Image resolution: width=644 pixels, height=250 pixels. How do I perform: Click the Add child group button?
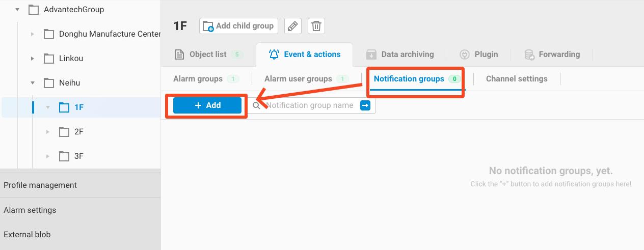pyautogui.click(x=239, y=26)
